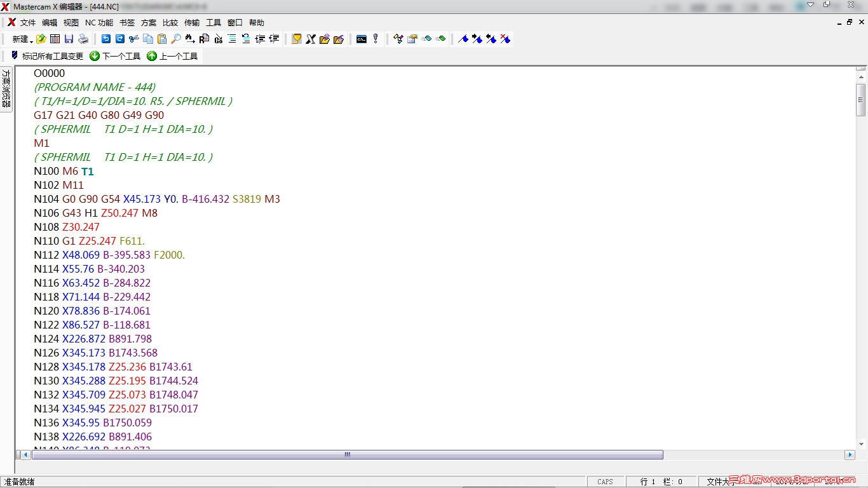
Task: Click the open file pencil icon
Action: (41, 39)
